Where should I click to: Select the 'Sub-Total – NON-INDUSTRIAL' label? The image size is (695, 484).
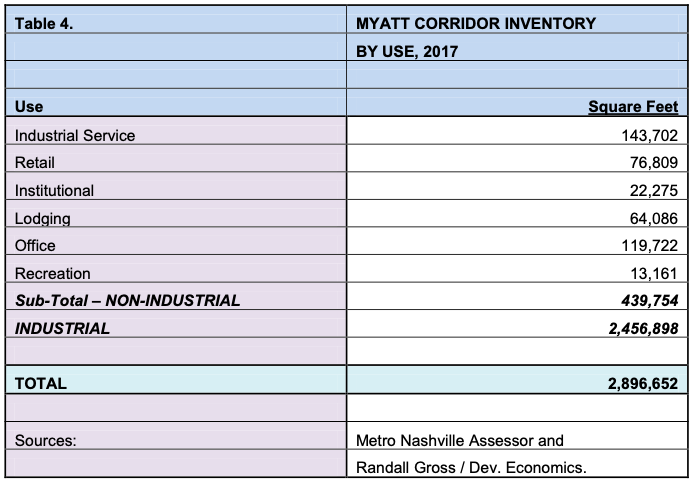pyautogui.click(x=128, y=300)
